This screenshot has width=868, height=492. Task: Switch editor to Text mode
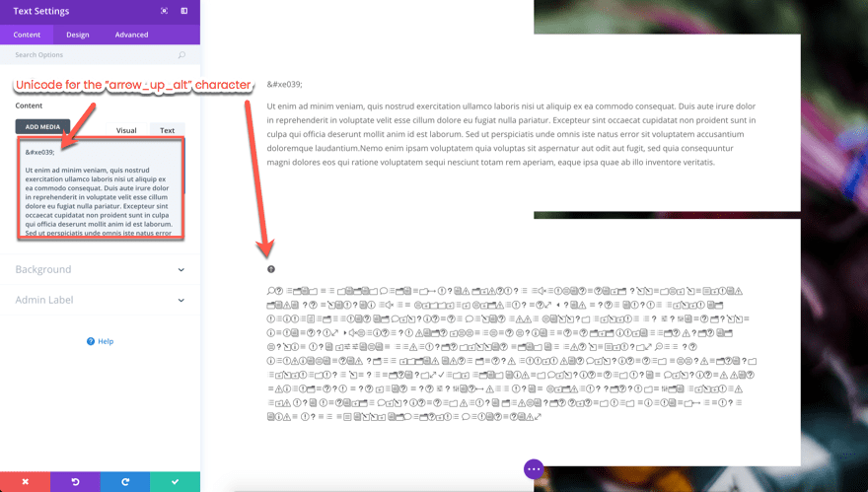[x=167, y=130]
